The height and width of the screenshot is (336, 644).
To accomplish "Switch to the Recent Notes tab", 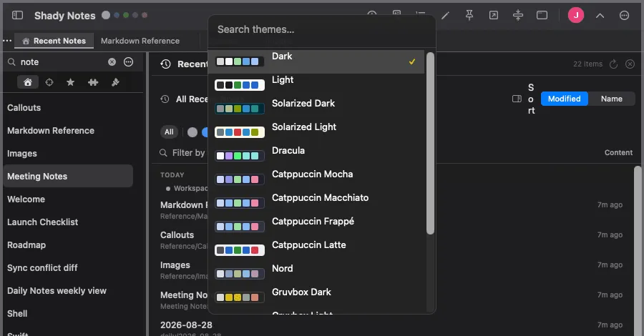I will (54, 41).
